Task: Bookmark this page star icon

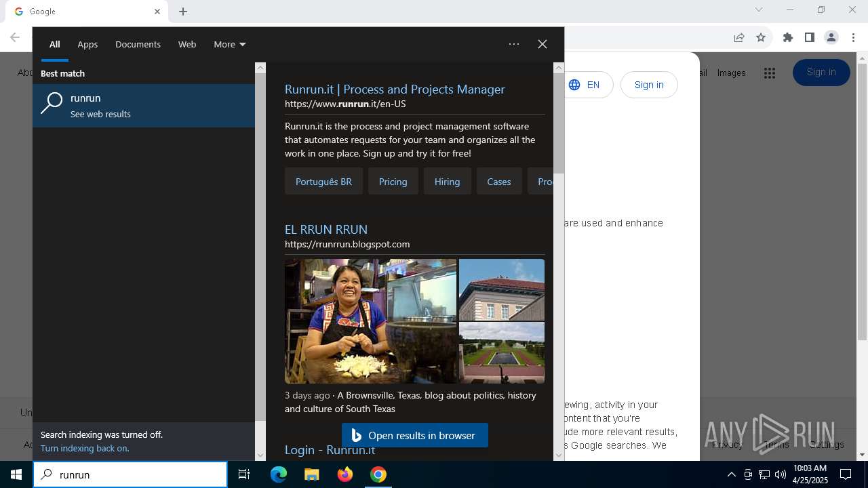Action: pyautogui.click(x=761, y=37)
